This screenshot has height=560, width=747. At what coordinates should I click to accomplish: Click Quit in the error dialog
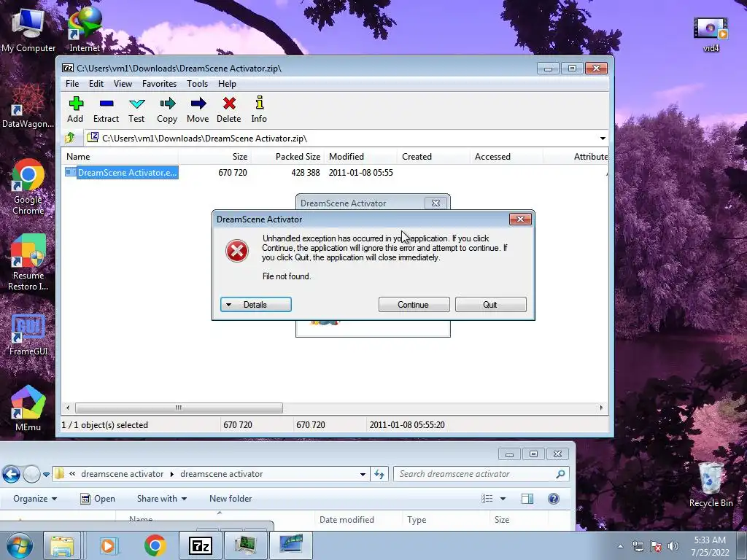491,305
